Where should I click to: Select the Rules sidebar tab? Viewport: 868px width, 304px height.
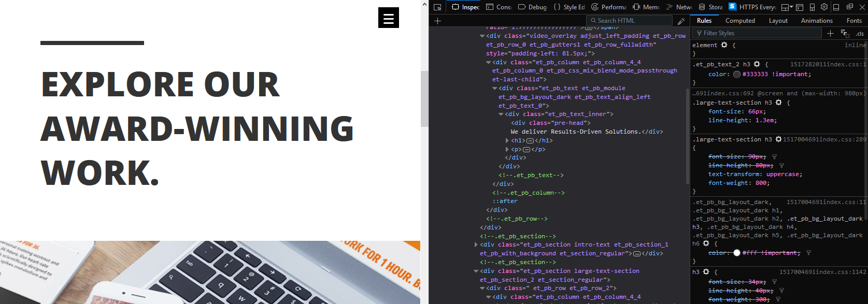pos(704,21)
